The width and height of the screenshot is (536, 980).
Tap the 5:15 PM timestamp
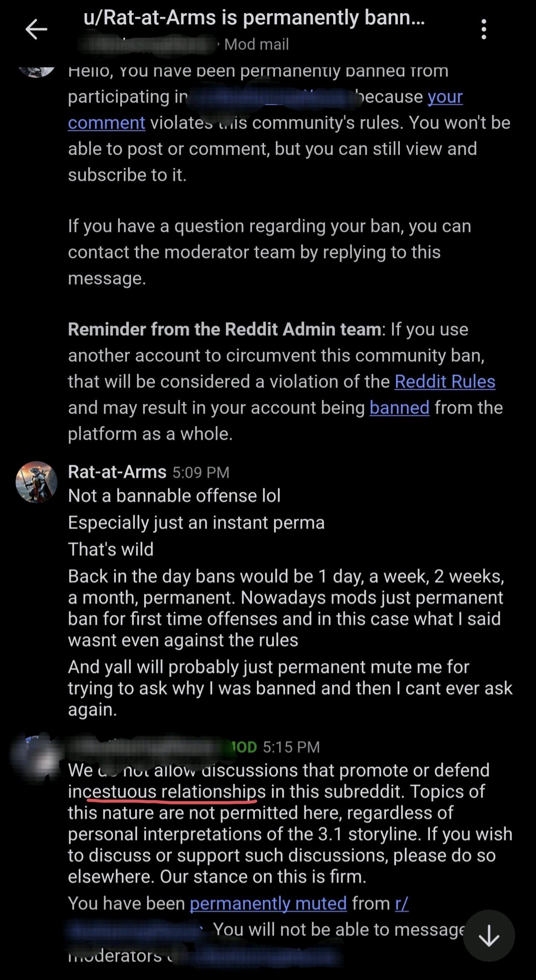tap(291, 748)
